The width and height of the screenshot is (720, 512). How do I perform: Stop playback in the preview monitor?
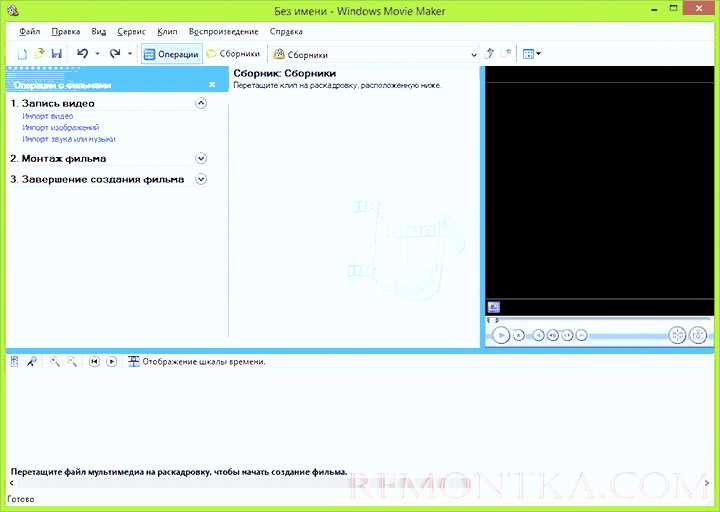click(x=519, y=336)
